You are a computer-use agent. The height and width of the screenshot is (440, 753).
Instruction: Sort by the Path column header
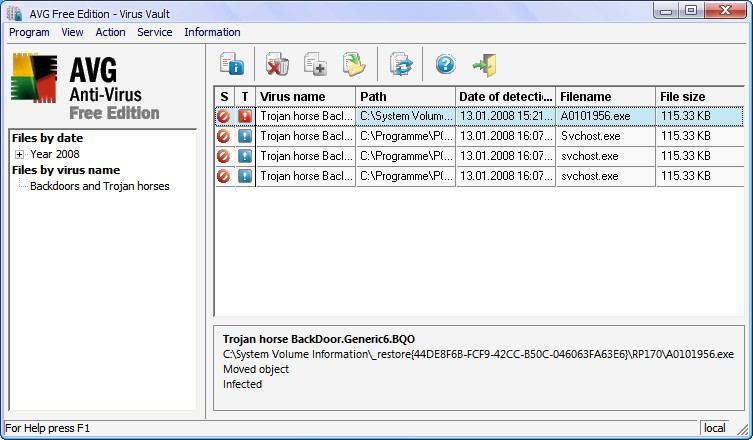pyautogui.click(x=406, y=97)
